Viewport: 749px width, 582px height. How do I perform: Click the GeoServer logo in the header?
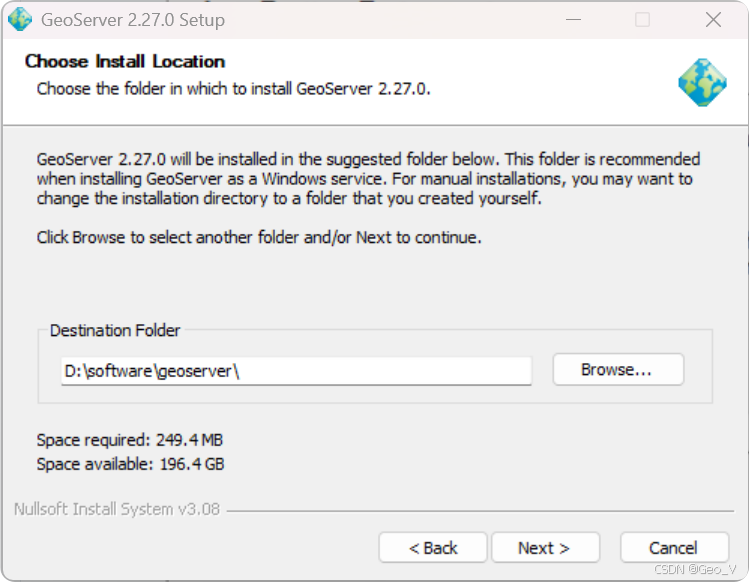coord(702,82)
